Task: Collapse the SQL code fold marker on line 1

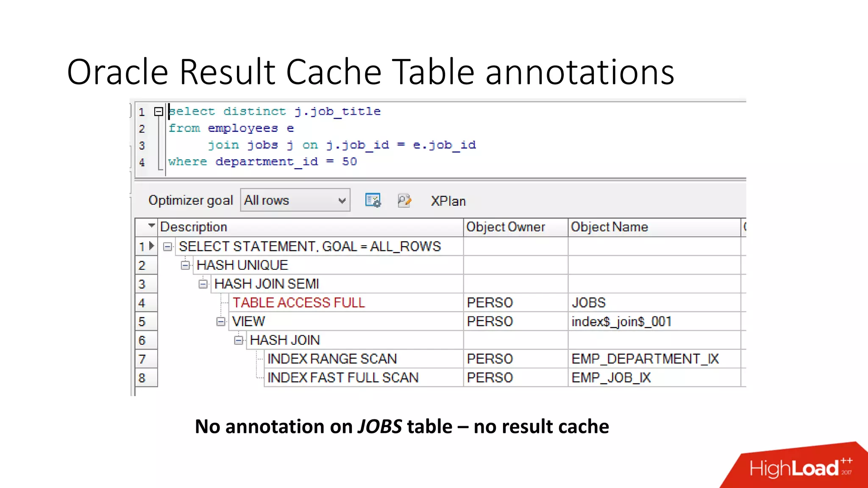Action: [159, 111]
